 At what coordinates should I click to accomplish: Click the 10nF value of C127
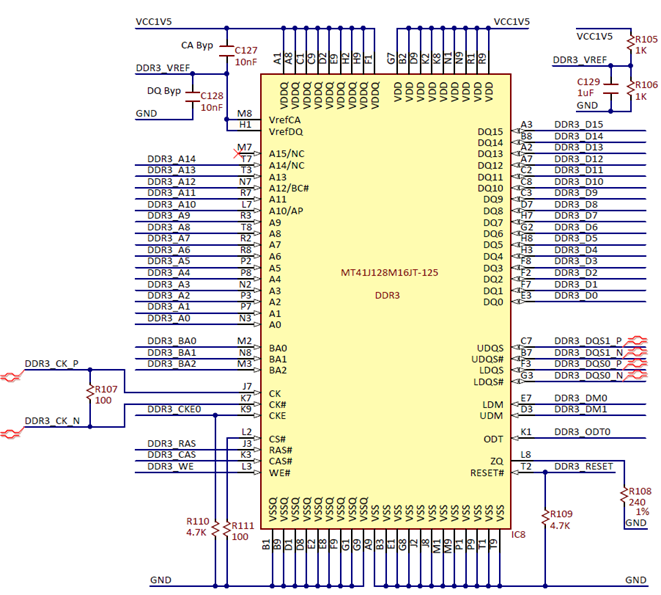coord(246,62)
